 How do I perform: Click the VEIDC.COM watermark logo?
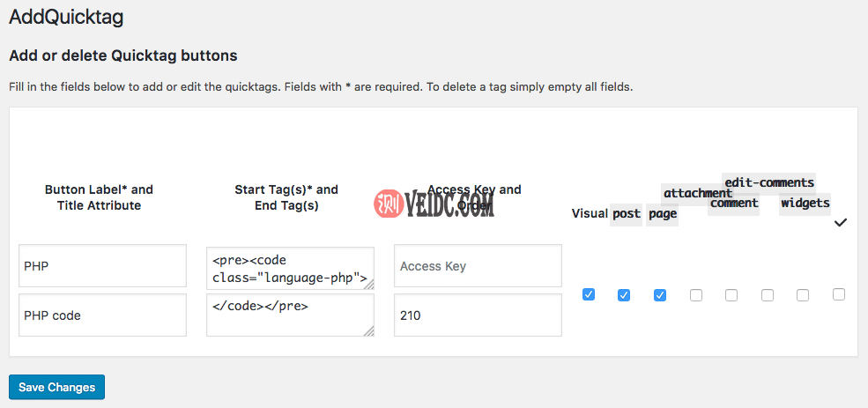[434, 205]
